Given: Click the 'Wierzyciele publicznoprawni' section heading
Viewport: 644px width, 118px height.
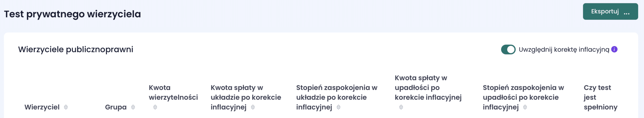Looking at the screenshot, I should coord(76,49).
